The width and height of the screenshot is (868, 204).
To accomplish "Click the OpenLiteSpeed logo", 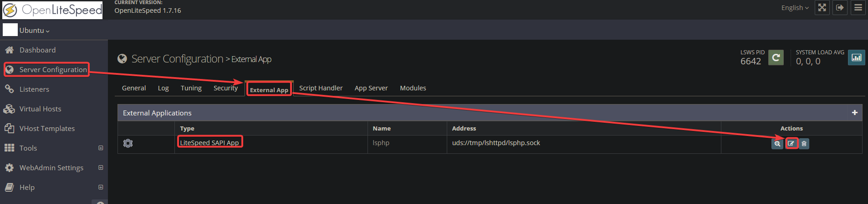I will click(52, 10).
